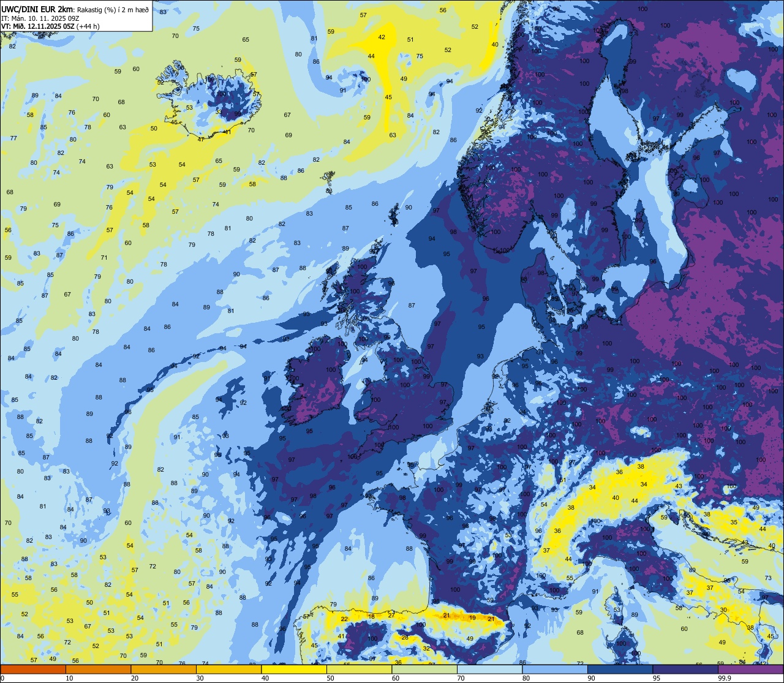Click the '32' humidity value in Spain
This screenshot has width=784, height=683.
tap(426, 648)
